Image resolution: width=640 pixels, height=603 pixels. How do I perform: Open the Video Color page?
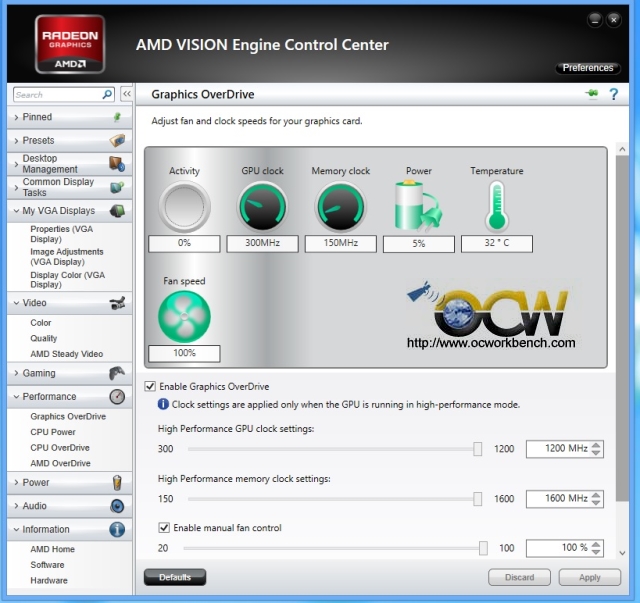pos(41,323)
